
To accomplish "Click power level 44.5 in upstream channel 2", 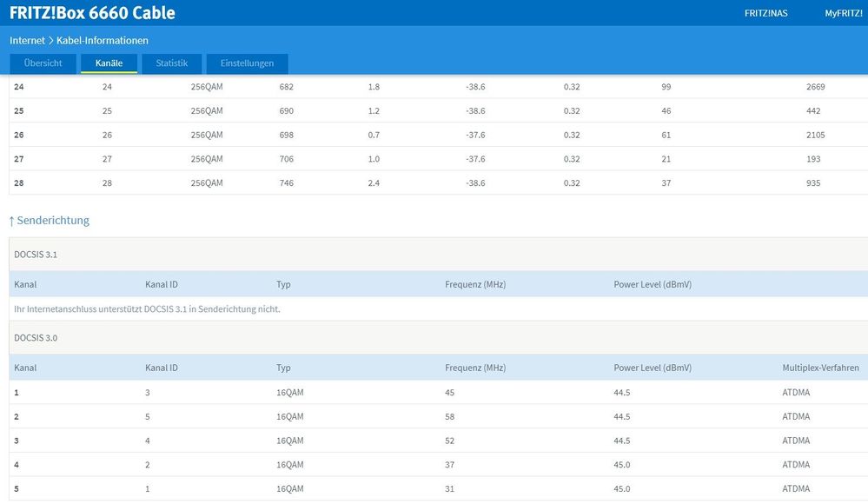I will [621, 416].
